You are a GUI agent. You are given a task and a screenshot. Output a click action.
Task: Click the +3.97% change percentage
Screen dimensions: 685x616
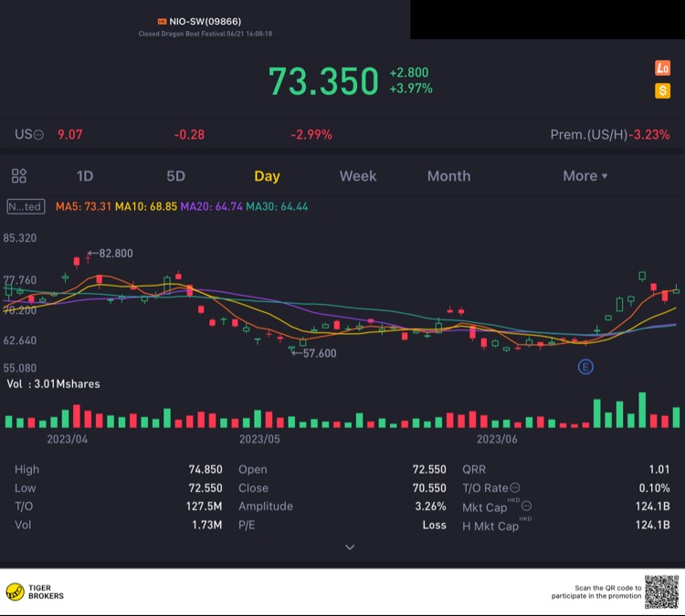coord(411,89)
